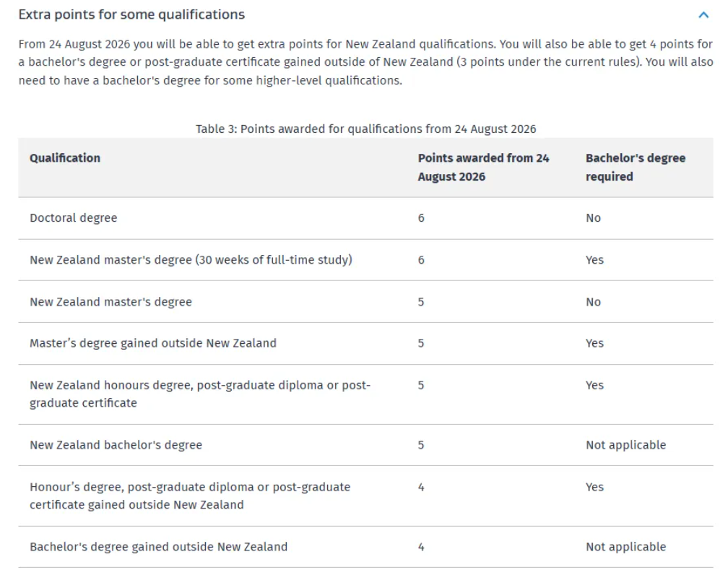Select 'Master's degree gained outside New Zealand'
728x583 pixels.
(153, 343)
